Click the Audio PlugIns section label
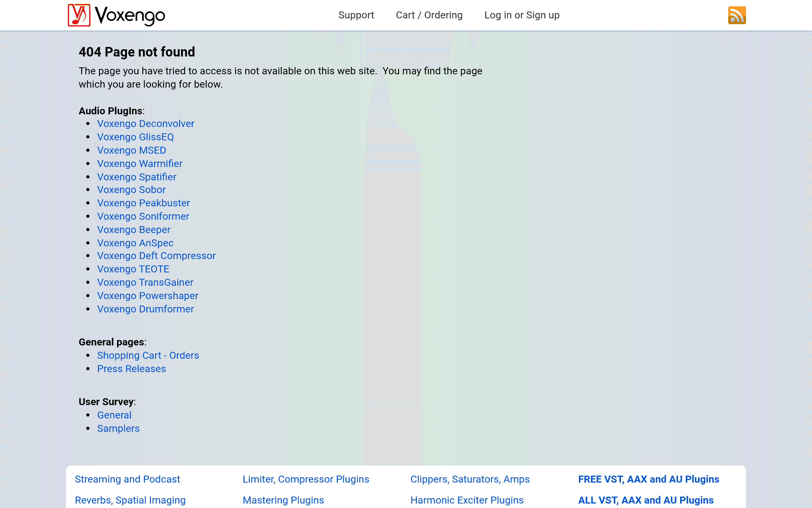812x508 pixels. pyautogui.click(x=112, y=111)
